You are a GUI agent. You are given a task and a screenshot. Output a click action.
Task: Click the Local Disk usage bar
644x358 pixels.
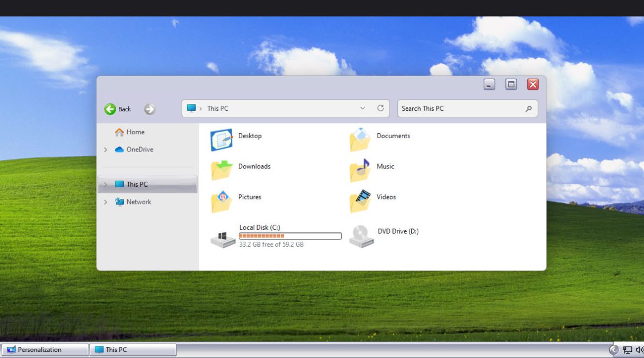click(290, 236)
